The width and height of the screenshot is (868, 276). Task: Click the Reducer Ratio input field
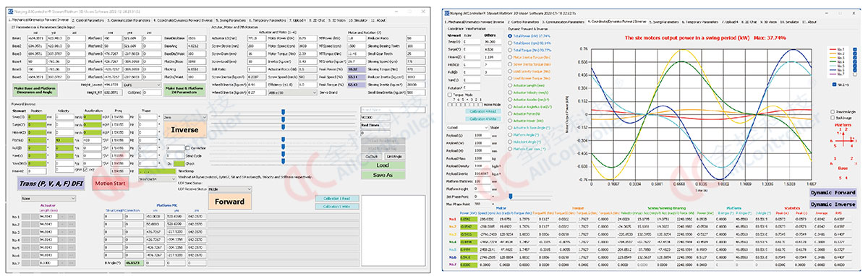(x=415, y=38)
